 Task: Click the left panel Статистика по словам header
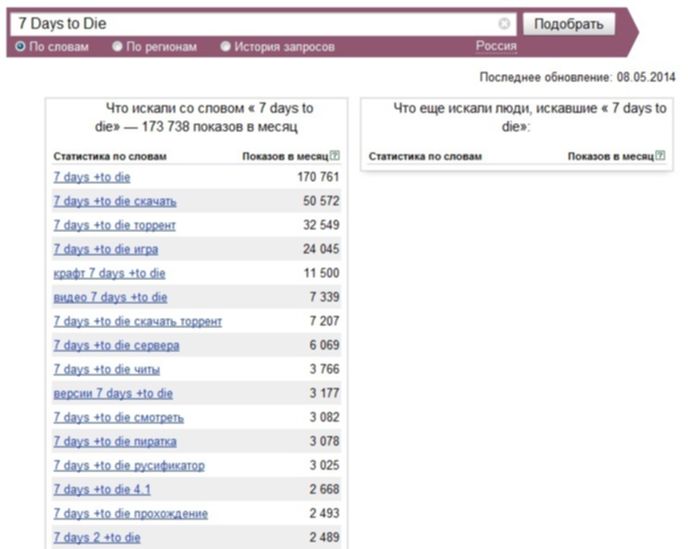110,156
